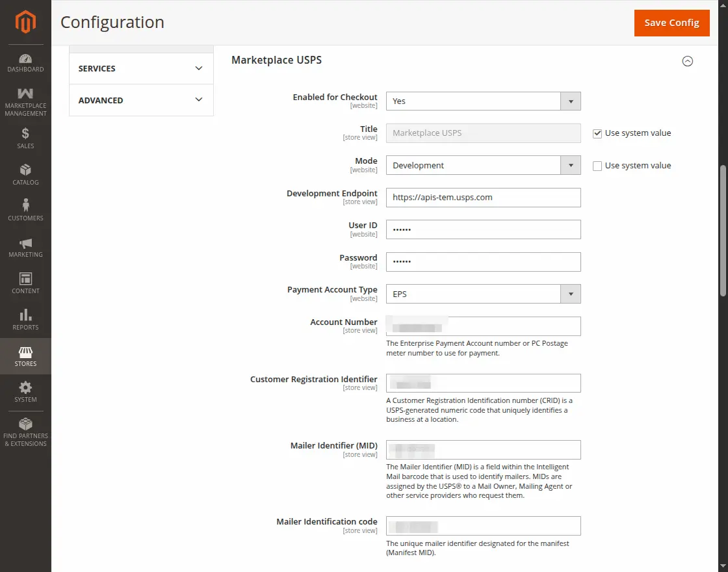Open the Enabled for Checkout dropdown
This screenshot has height=572, width=728.
tap(483, 101)
